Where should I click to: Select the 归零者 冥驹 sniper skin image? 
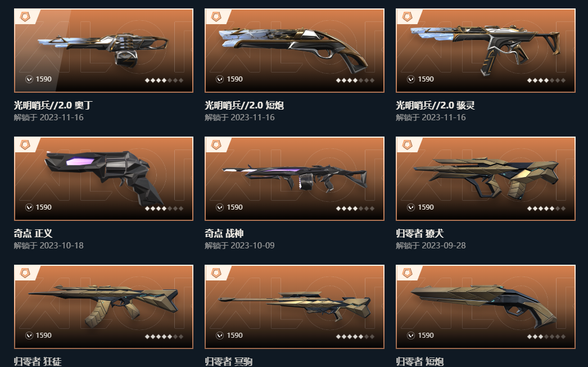click(295, 307)
